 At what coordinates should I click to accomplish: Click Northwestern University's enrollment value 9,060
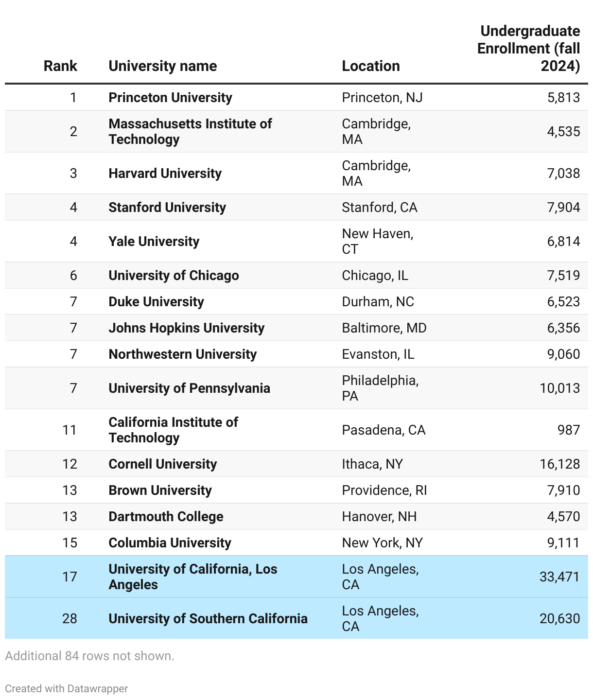563,354
